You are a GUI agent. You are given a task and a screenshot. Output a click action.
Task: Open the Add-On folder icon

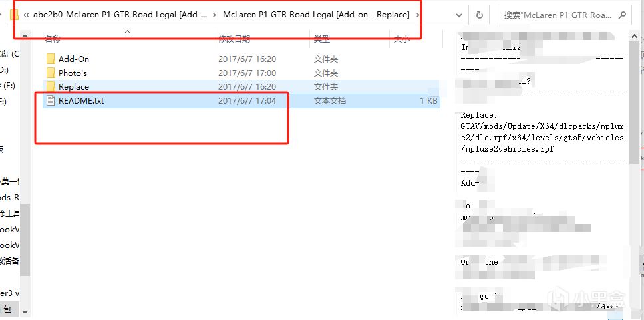[51, 59]
